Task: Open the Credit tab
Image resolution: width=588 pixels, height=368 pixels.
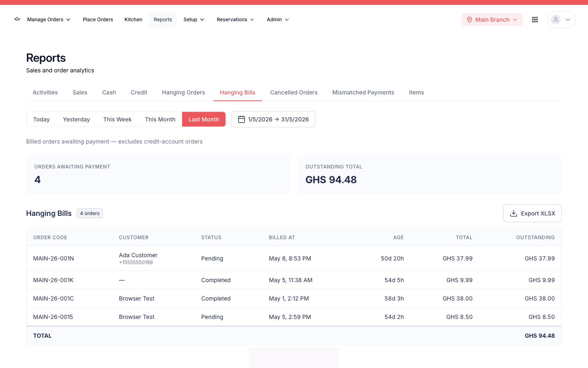Action: [139, 92]
